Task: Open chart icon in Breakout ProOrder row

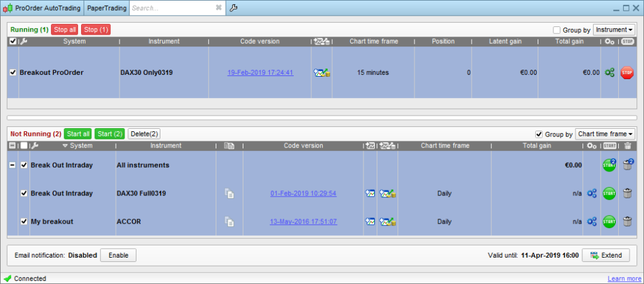Action: (x=322, y=73)
